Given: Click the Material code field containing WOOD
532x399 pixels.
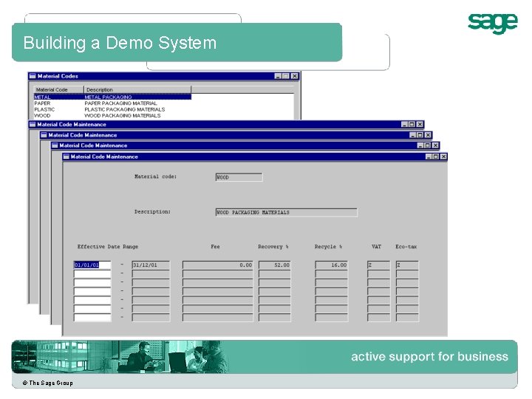Looking at the screenshot, I should (x=239, y=177).
